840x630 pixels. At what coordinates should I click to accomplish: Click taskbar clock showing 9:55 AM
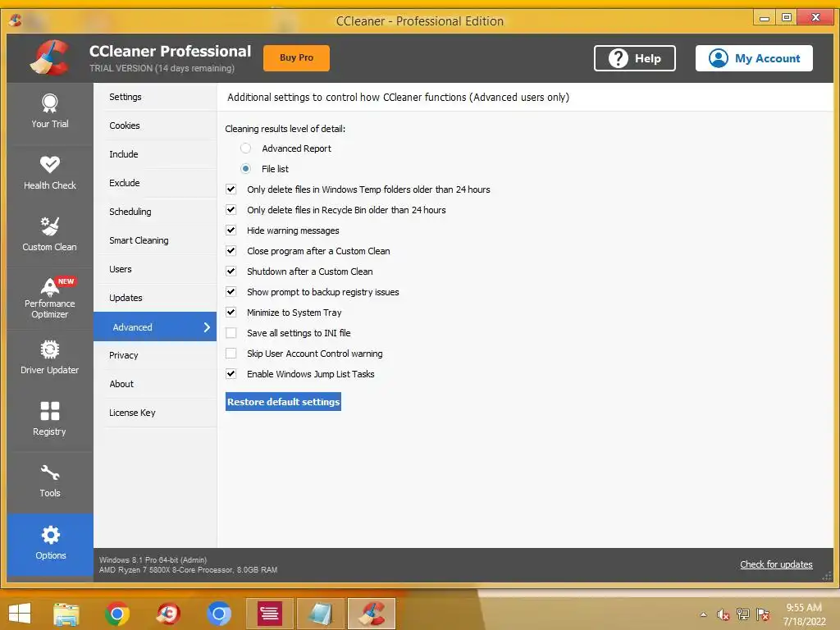click(804, 614)
